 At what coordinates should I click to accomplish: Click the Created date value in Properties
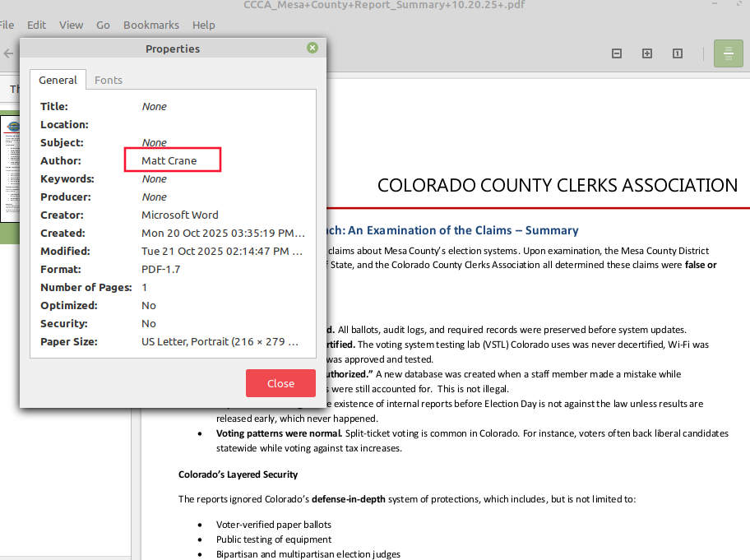(x=223, y=233)
